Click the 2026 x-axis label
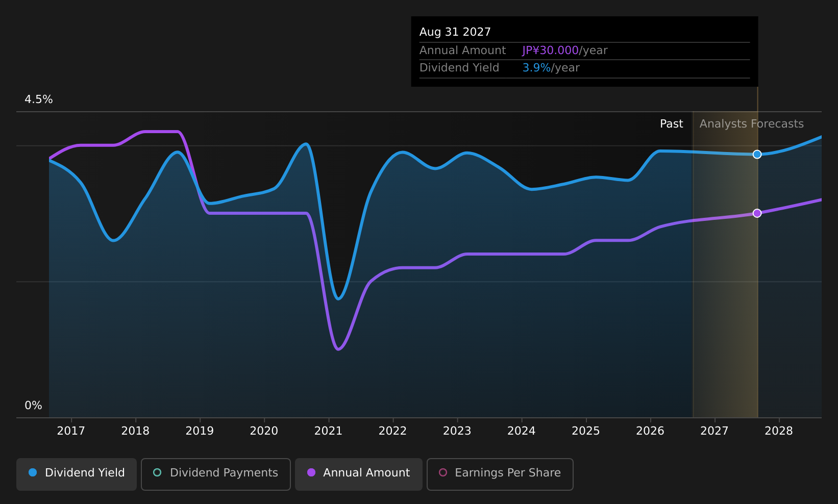The height and width of the screenshot is (504, 838). (650, 431)
